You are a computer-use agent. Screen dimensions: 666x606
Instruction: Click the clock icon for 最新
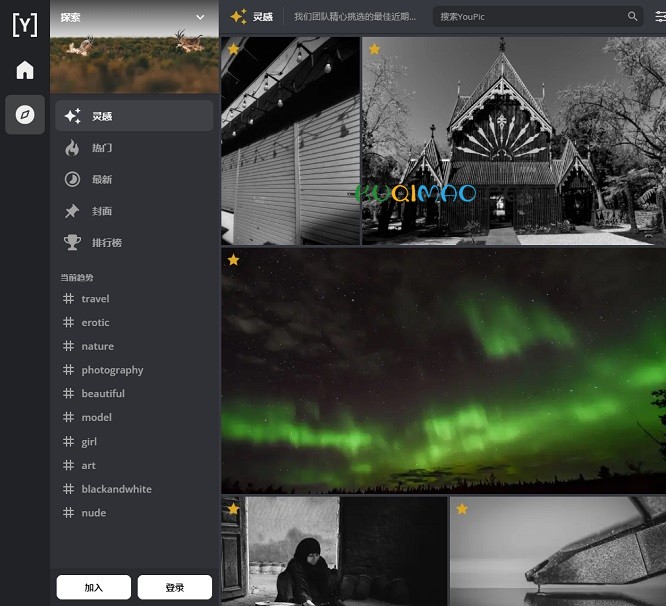pos(72,179)
